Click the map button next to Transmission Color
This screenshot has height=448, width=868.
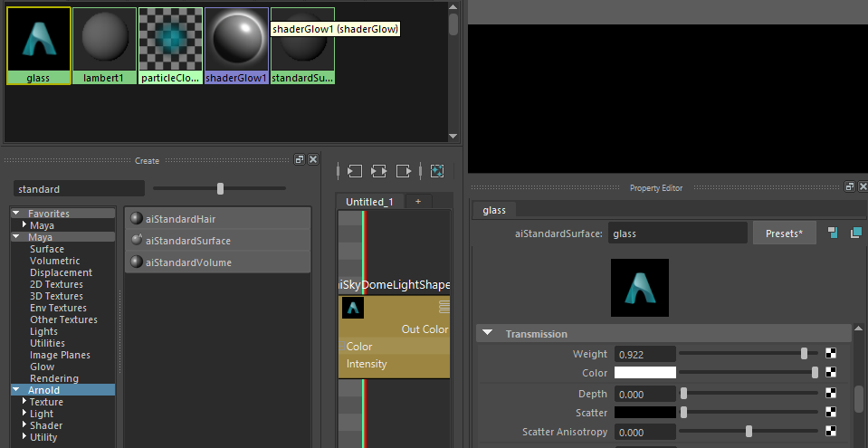coord(830,373)
